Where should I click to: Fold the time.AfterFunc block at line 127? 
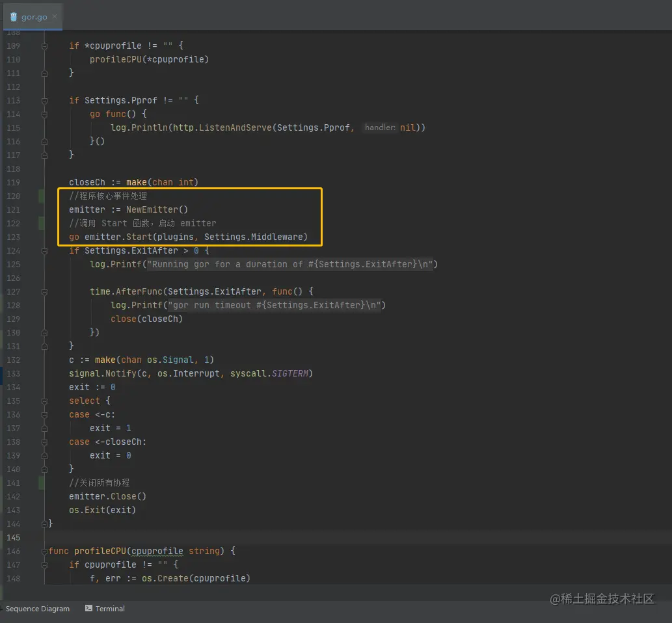pyautogui.click(x=44, y=292)
